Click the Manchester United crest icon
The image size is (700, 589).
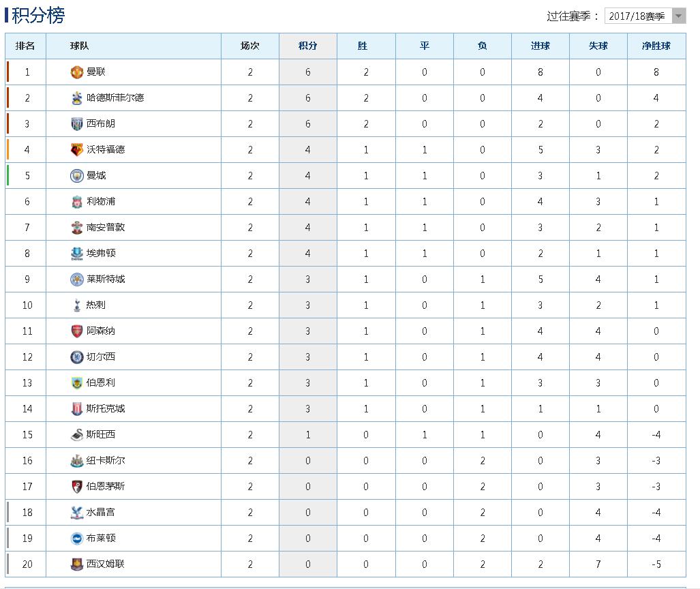(x=77, y=72)
